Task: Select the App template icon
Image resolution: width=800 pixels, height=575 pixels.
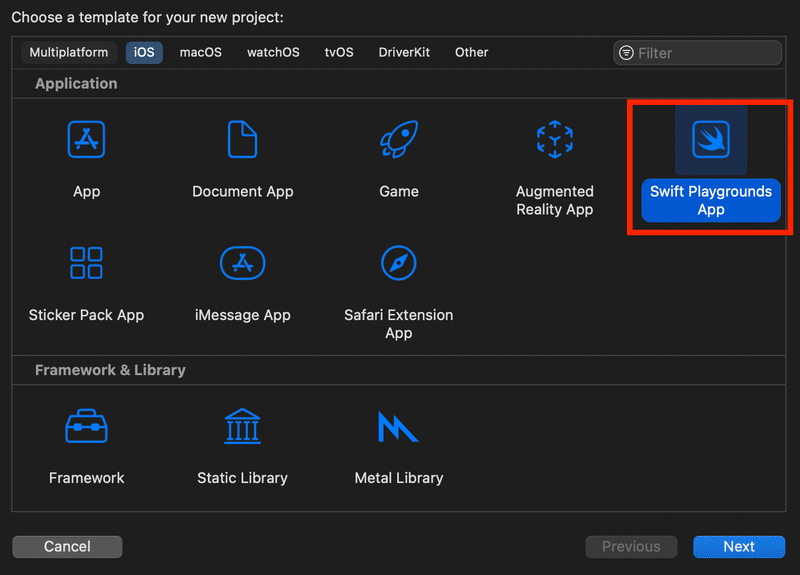Action: pyautogui.click(x=87, y=139)
